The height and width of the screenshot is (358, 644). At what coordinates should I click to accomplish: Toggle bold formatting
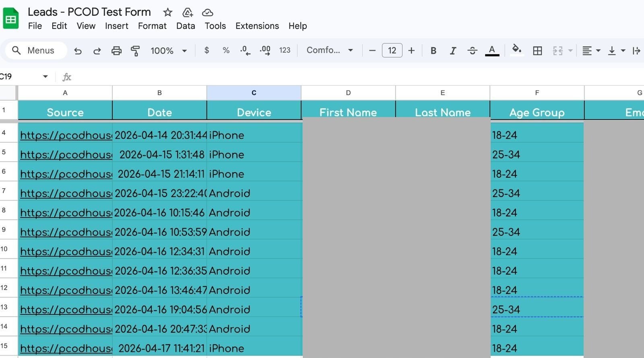coord(433,51)
